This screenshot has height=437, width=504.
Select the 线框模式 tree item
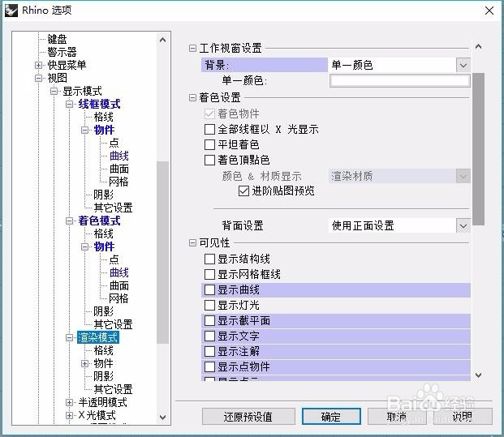(99, 104)
